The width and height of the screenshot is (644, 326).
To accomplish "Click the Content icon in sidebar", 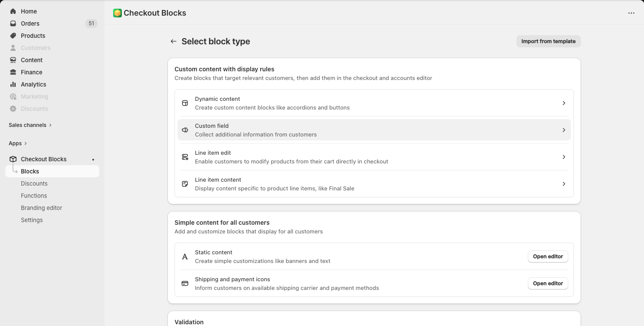I will pyautogui.click(x=13, y=60).
